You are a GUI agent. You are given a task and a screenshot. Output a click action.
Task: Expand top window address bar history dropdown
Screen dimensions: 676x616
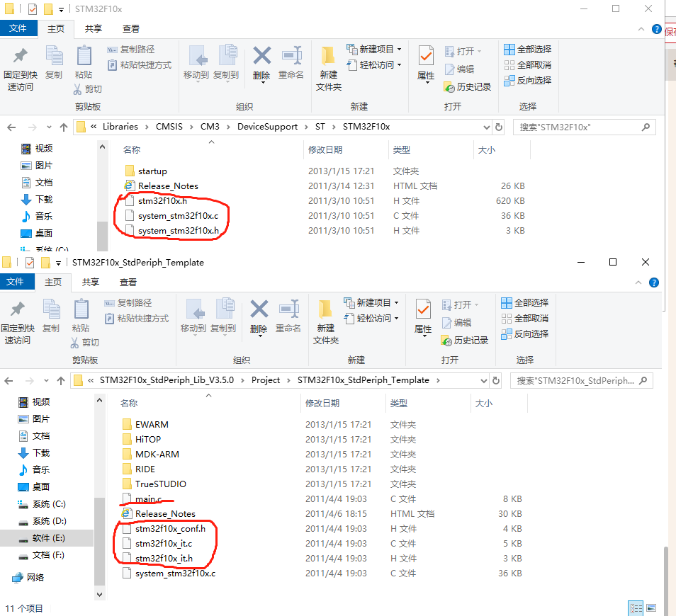click(x=487, y=127)
